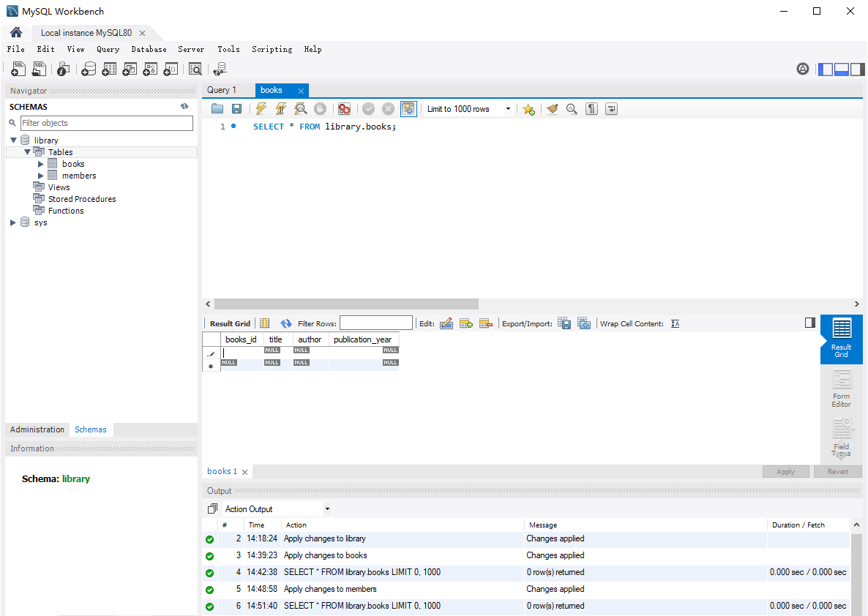Open the object inspector info icon
Image resolution: width=868 pixels, height=616 pixels.
[64, 70]
